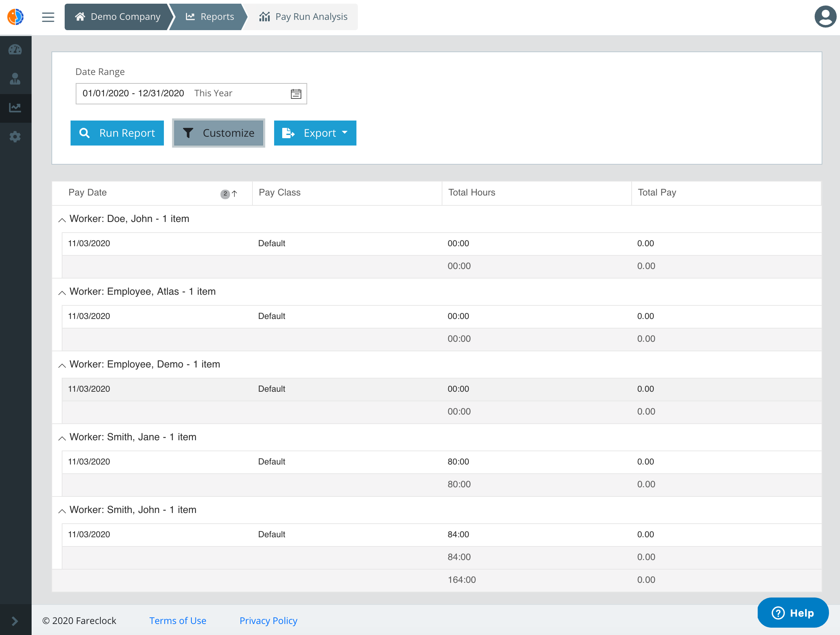Select the 11/03/2020 pay date for Employee, Atlas
Image resolution: width=840 pixels, height=635 pixels.
(x=89, y=316)
